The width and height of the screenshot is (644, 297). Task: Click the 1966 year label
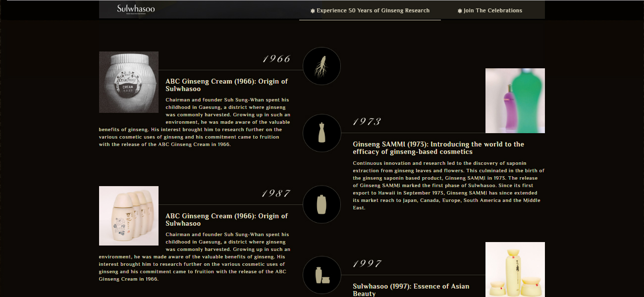276,59
